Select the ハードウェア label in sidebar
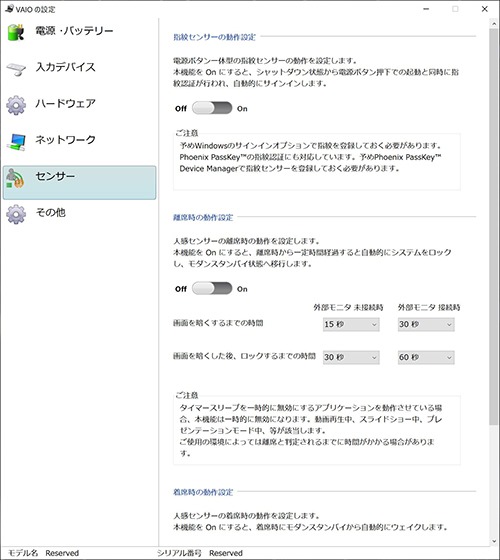This screenshot has width=500, height=560. coord(65,104)
